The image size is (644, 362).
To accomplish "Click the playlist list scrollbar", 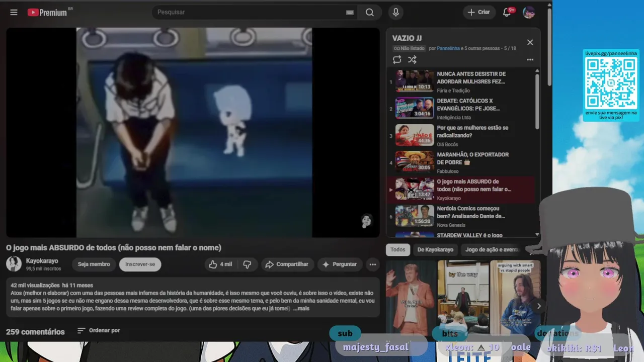I will pyautogui.click(x=537, y=101).
